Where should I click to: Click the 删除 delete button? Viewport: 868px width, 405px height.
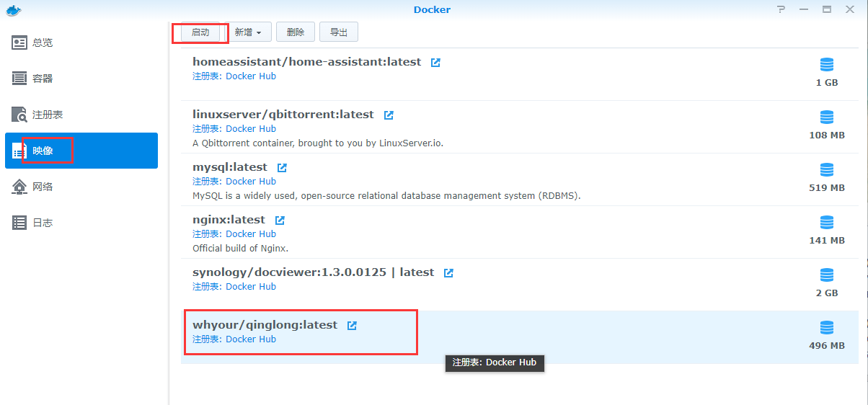point(296,32)
